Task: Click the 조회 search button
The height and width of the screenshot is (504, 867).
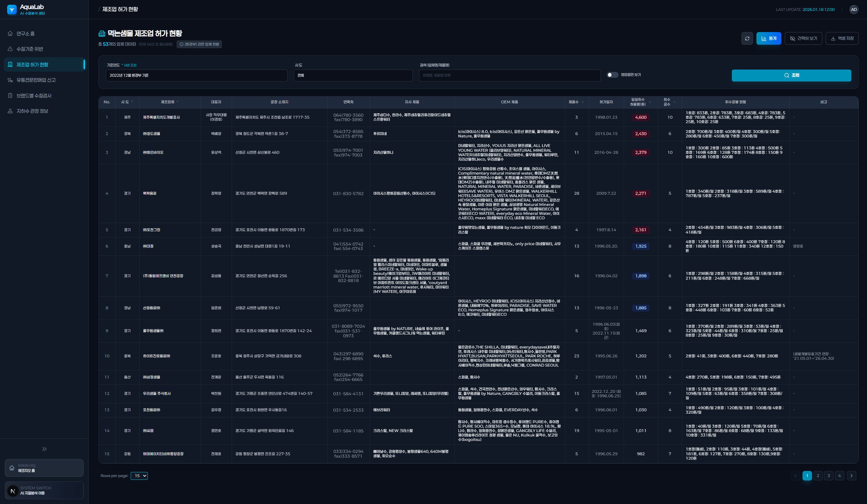Action: [791, 75]
